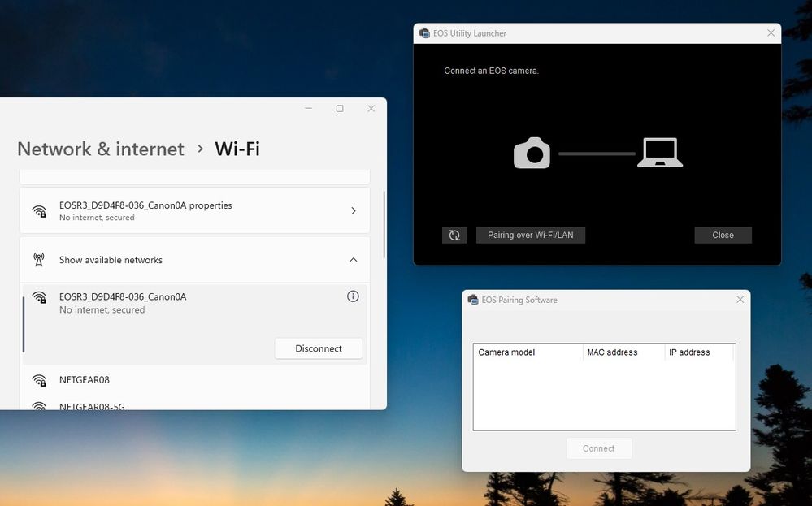Click the laptop icon in EOS Utility
Viewport: 812px width, 506px height.
(x=659, y=153)
